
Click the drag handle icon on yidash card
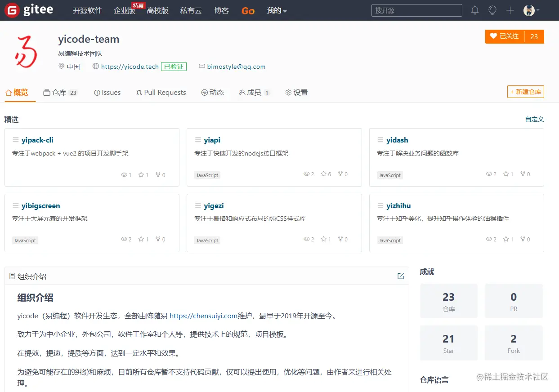[x=380, y=140]
